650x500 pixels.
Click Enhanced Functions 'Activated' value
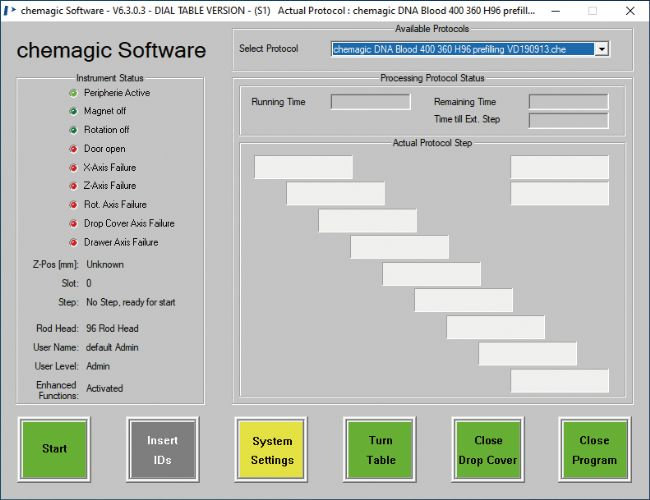click(x=104, y=388)
